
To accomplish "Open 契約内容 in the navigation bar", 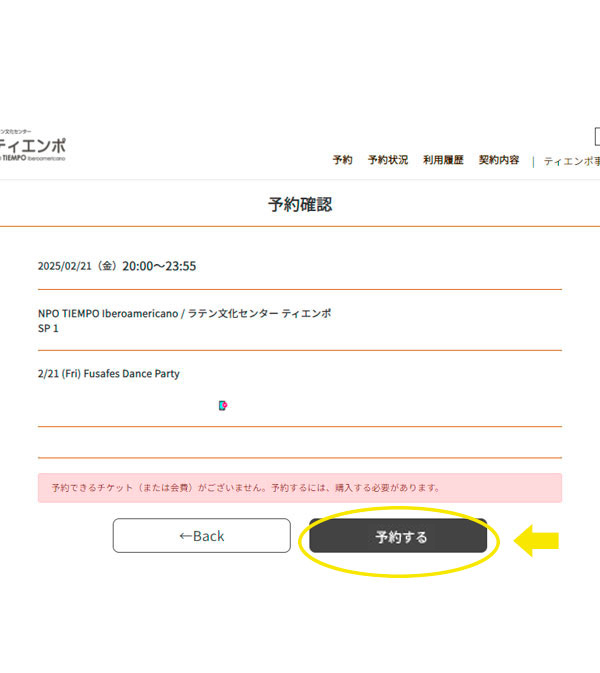I will tap(499, 160).
